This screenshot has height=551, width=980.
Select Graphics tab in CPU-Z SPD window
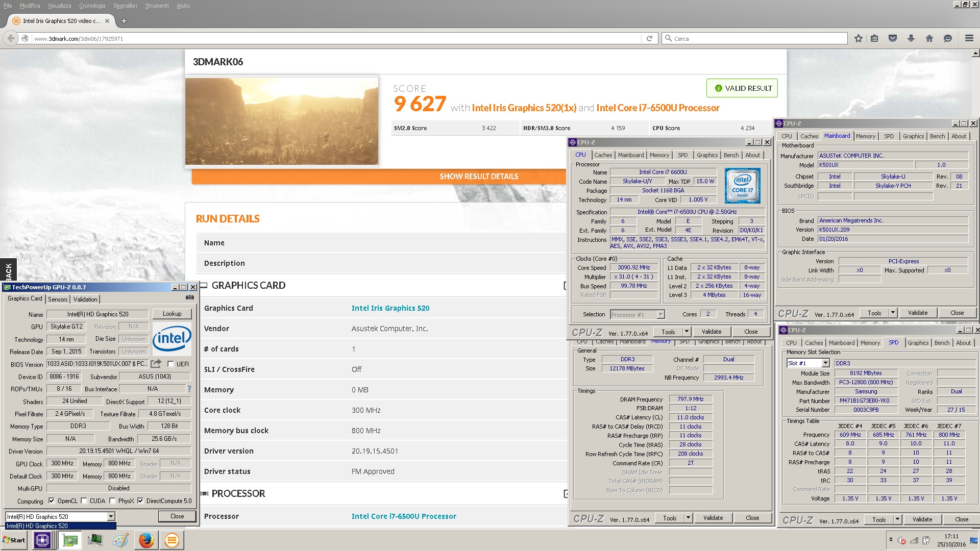(x=918, y=343)
